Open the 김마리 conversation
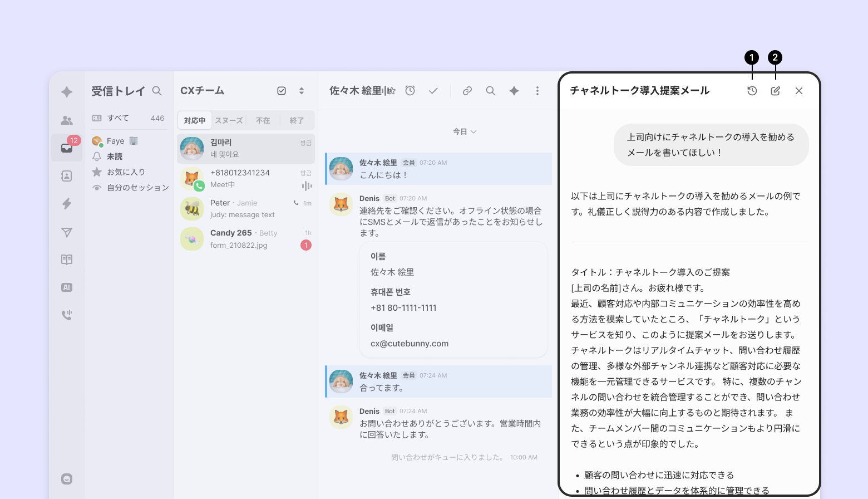 pos(246,149)
